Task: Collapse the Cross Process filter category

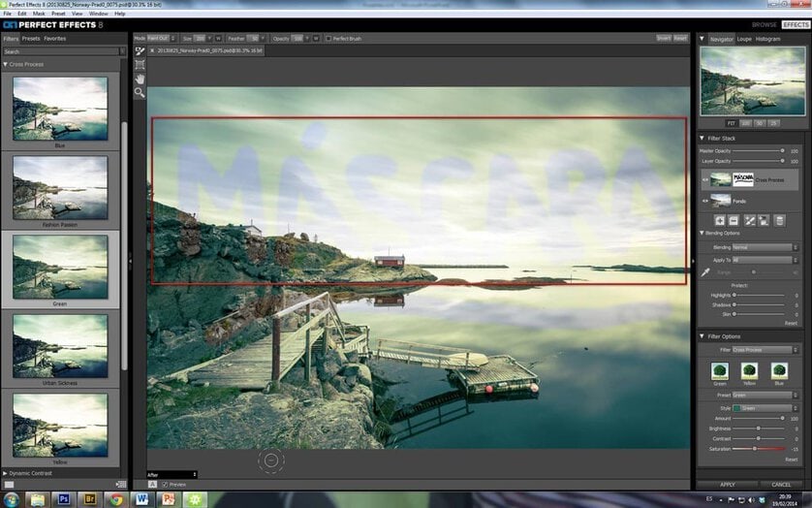Action: coord(5,64)
